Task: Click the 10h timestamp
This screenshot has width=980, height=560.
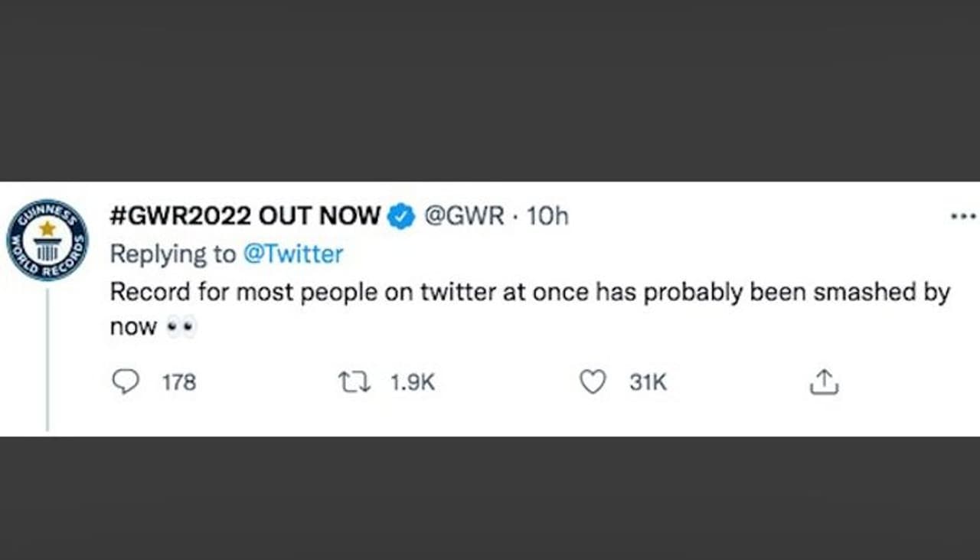Action: (548, 217)
